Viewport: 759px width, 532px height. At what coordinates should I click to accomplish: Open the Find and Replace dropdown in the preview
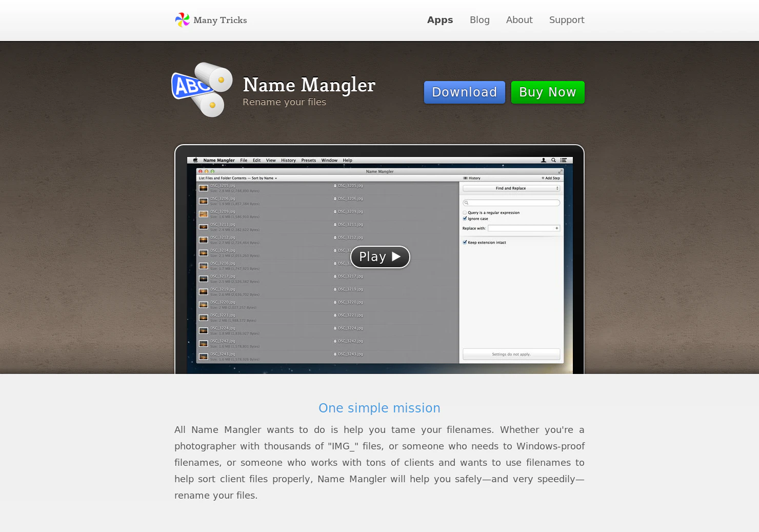pos(511,188)
